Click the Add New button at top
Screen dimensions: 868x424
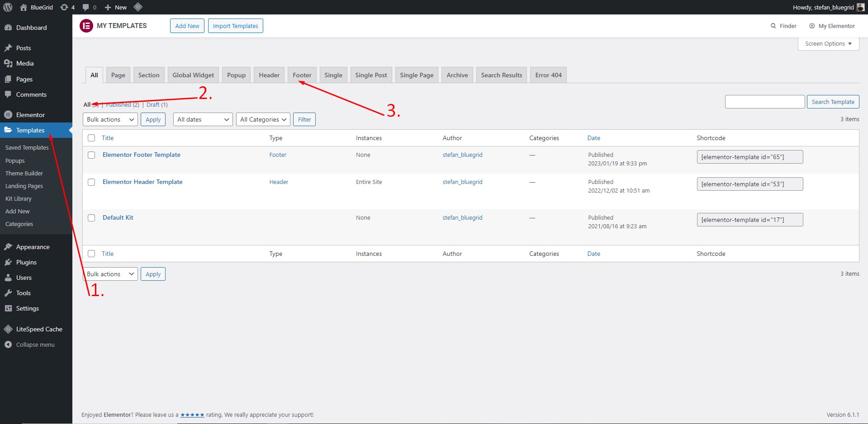click(x=187, y=26)
